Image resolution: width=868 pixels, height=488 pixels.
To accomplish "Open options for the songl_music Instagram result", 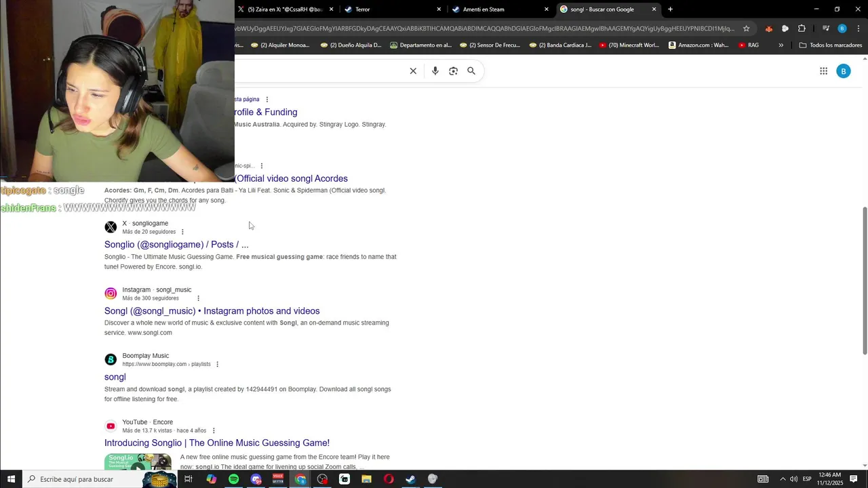I will (198, 298).
